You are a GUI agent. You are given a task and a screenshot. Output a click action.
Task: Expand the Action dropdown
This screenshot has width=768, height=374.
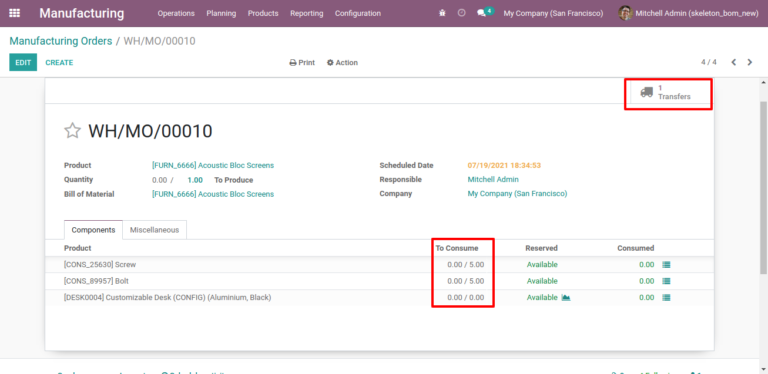pos(342,63)
